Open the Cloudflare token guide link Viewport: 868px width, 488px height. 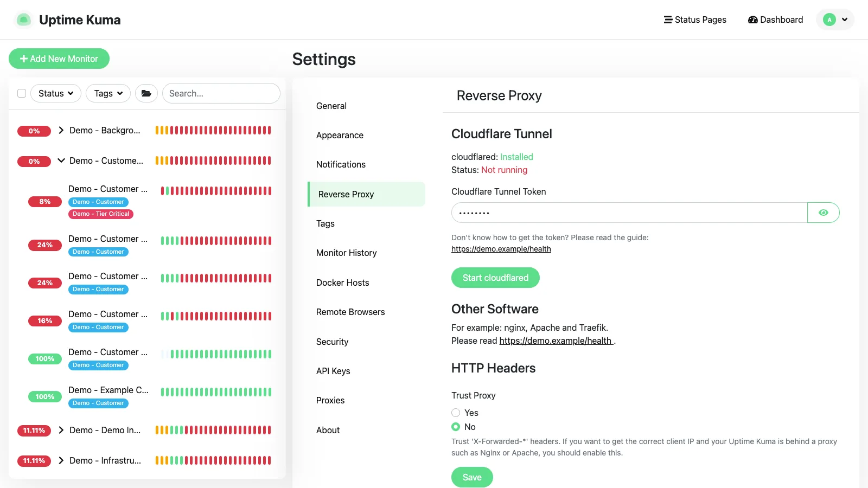(501, 249)
